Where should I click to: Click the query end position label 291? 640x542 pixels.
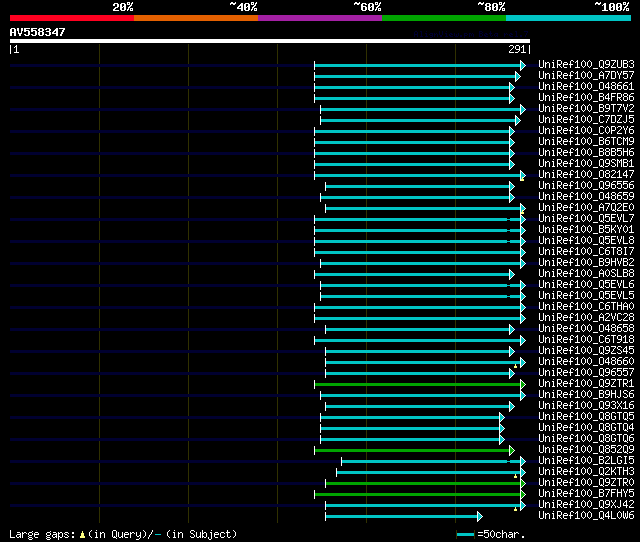tap(517, 49)
